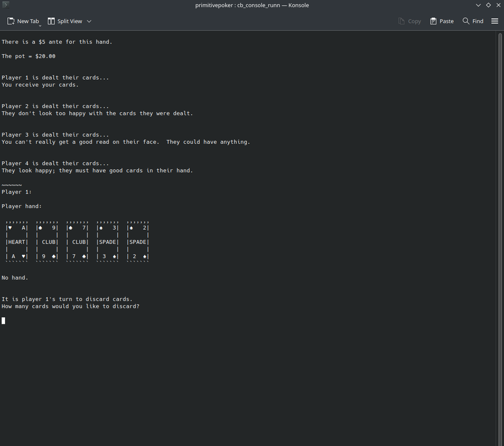The width and height of the screenshot is (504, 446).
Task: Click text 'Player hand:'
Action: (x=22, y=206)
